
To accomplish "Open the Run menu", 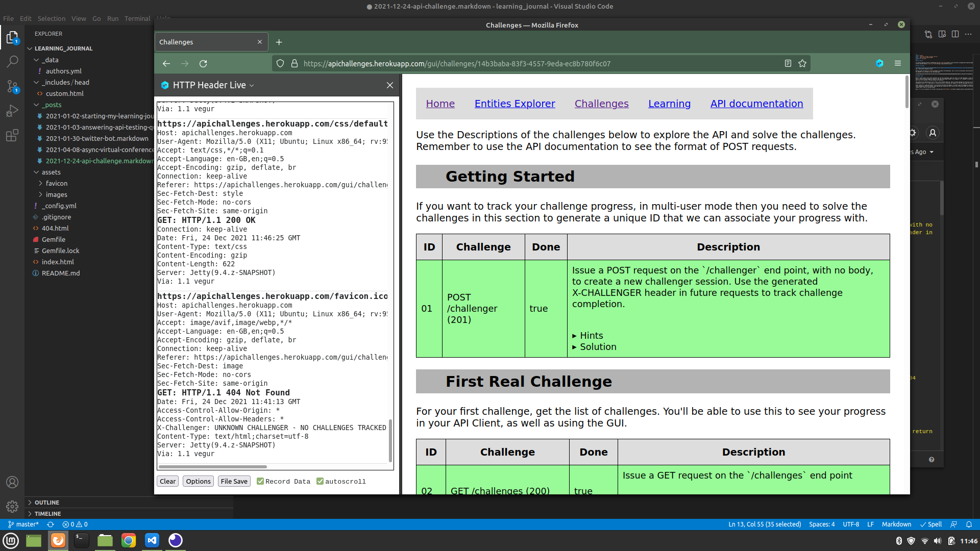I will click(113, 18).
